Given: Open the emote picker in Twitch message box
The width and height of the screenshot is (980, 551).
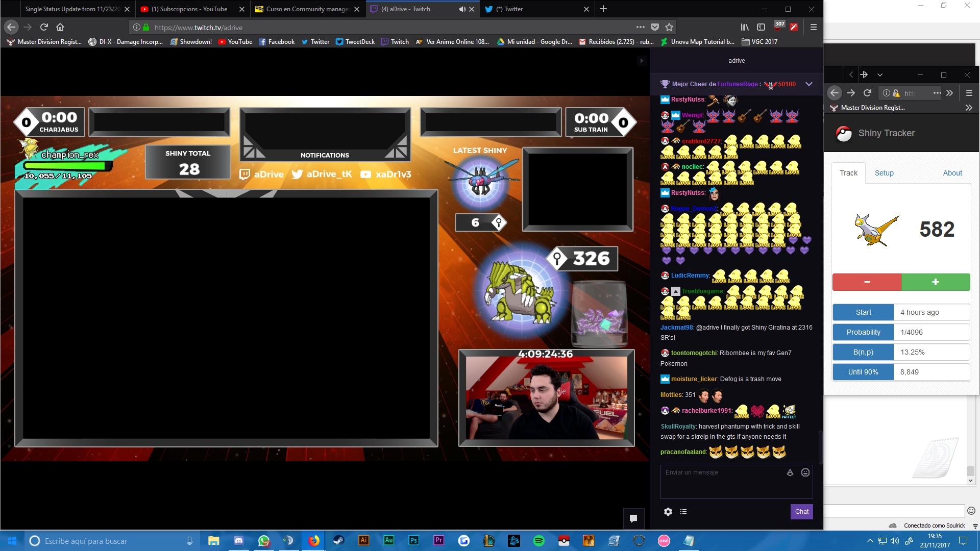Looking at the screenshot, I should (x=805, y=472).
